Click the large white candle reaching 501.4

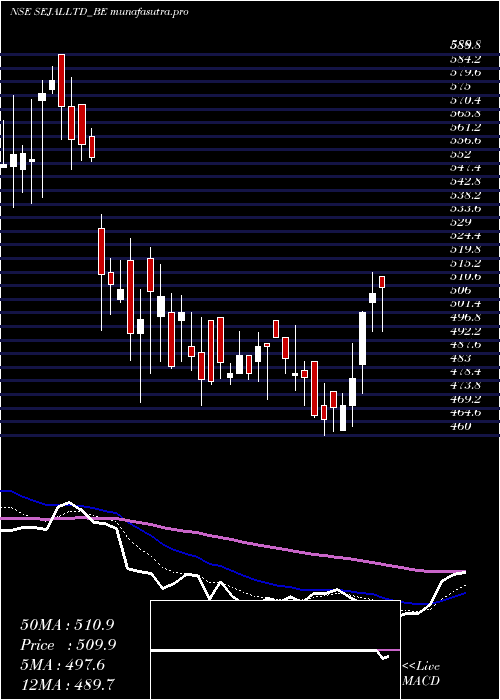362,339
